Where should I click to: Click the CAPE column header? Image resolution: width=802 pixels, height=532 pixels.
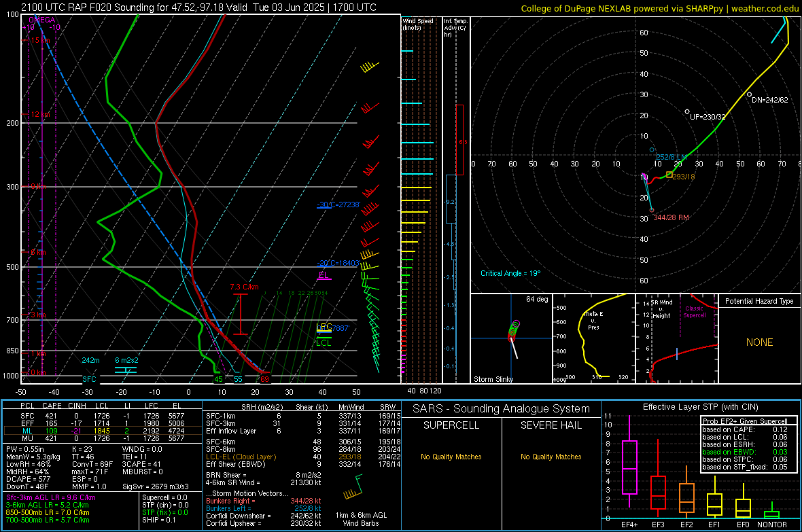tap(52, 406)
